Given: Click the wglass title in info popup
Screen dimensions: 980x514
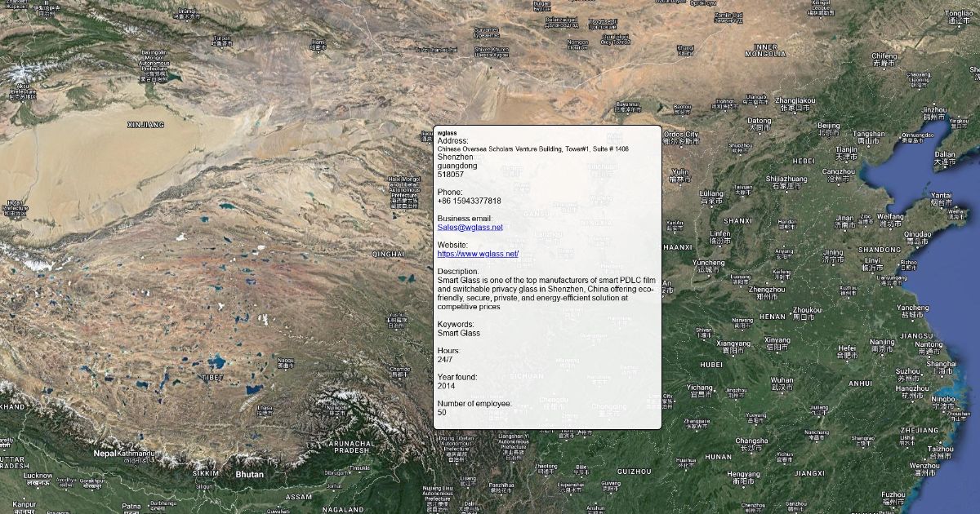Looking at the screenshot, I should pyautogui.click(x=447, y=132).
